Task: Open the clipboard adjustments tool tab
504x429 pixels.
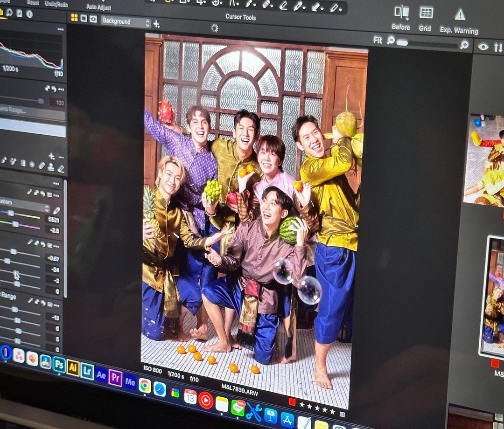Action: point(19,13)
